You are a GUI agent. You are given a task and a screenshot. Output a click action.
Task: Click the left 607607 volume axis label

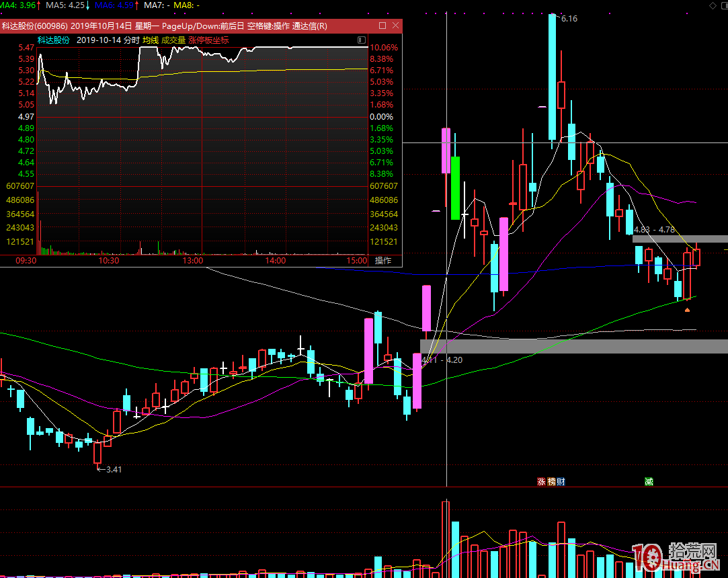(20, 185)
